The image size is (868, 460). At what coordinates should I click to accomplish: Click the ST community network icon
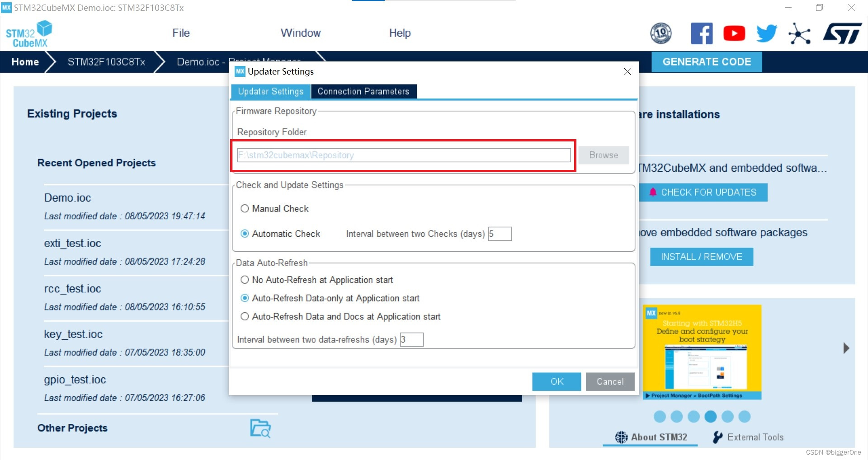pyautogui.click(x=799, y=33)
